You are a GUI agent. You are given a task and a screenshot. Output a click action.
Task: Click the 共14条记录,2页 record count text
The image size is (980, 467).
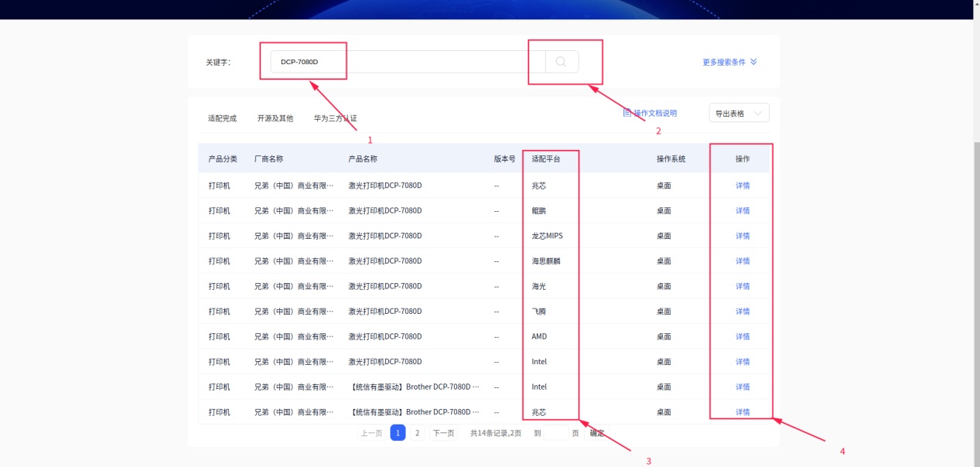pos(496,433)
